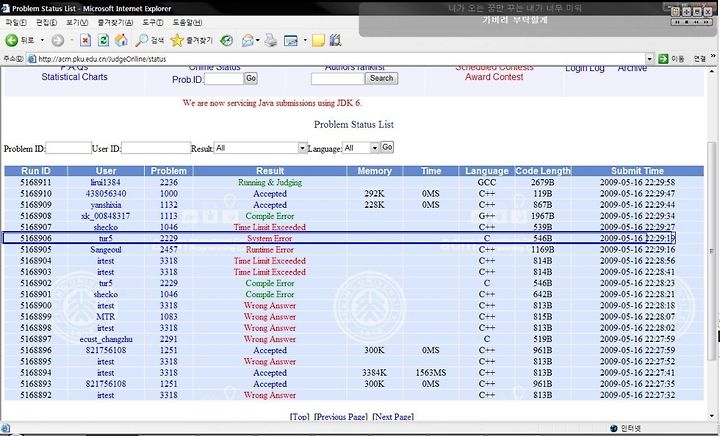This screenshot has width=720, height=436.
Task: Open the 도구(T) menu
Action: pos(152,22)
